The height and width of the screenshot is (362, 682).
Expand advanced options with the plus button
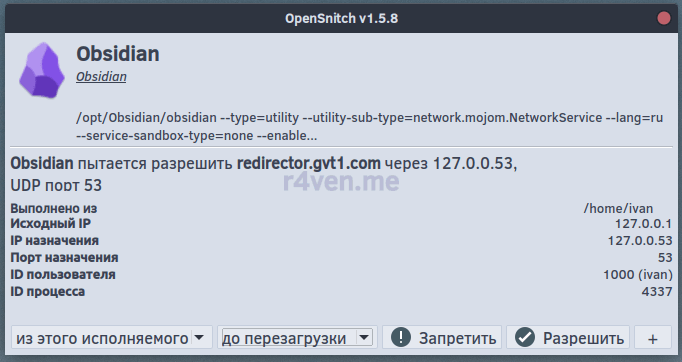pos(652,337)
